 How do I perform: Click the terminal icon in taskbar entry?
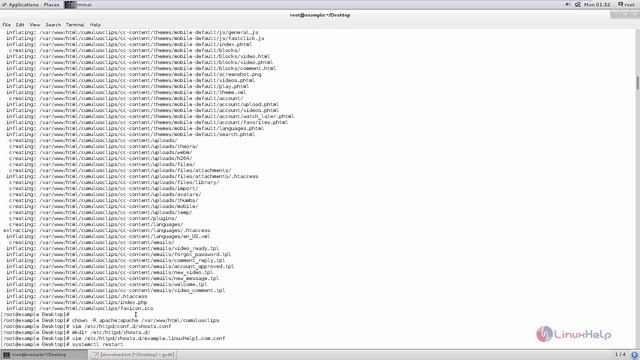tap(6, 355)
